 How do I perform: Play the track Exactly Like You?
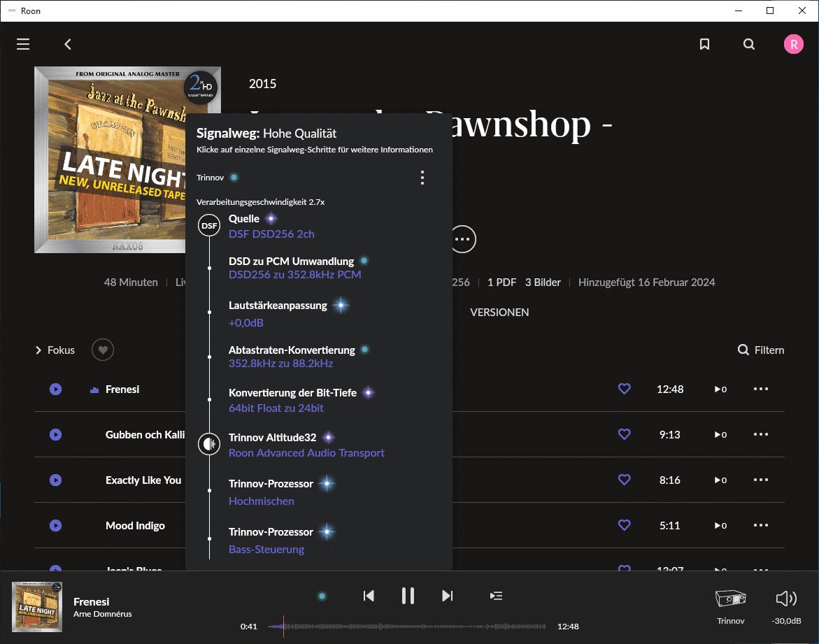point(55,480)
